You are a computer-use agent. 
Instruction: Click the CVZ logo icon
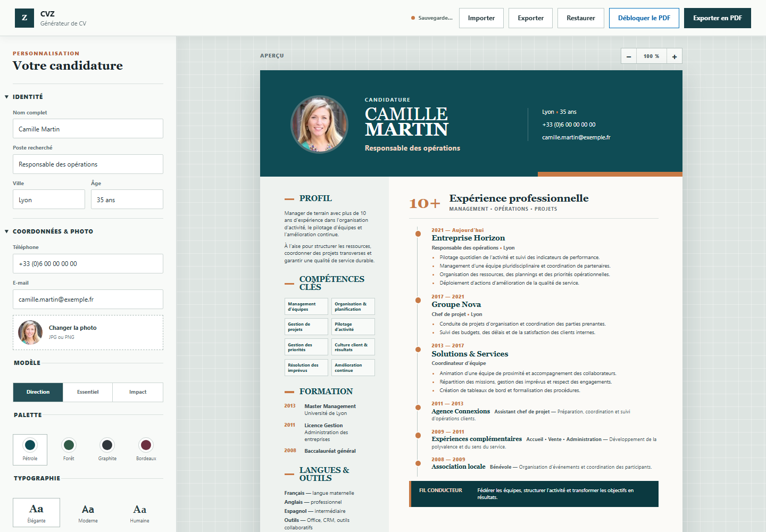24,18
